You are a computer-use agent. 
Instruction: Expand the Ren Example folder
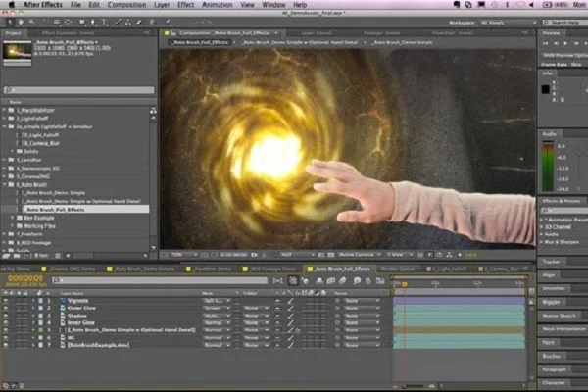(x=13, y=218)
